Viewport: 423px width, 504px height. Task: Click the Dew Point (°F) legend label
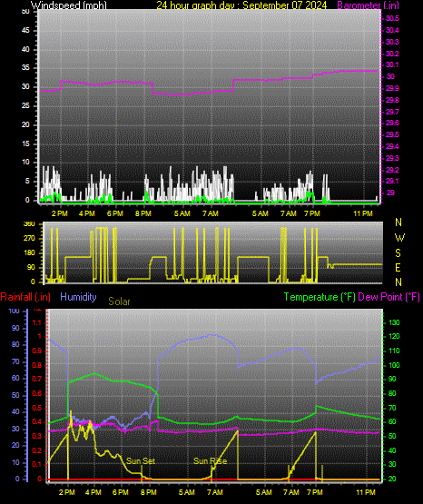(389, 297)
